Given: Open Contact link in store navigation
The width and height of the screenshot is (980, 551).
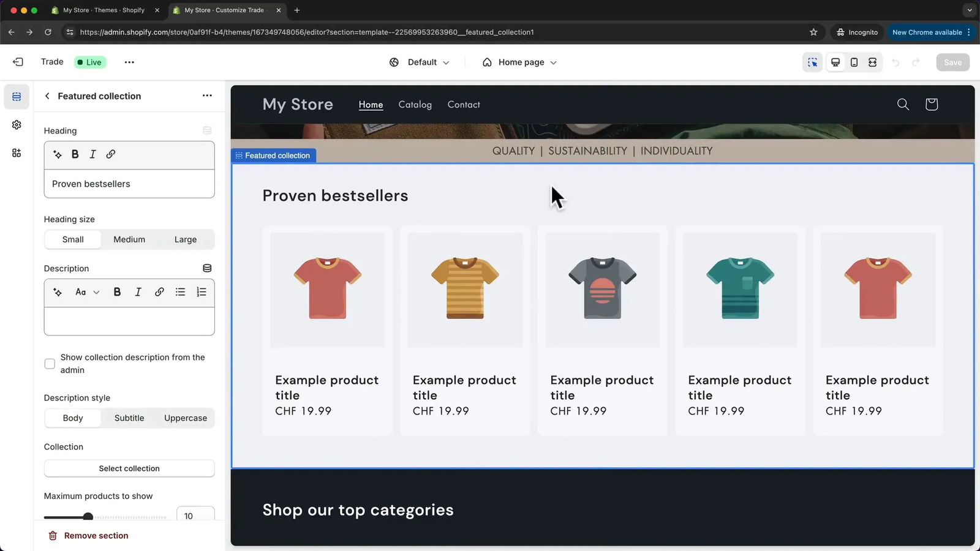Looking at the screenshot, I should 464,105.
